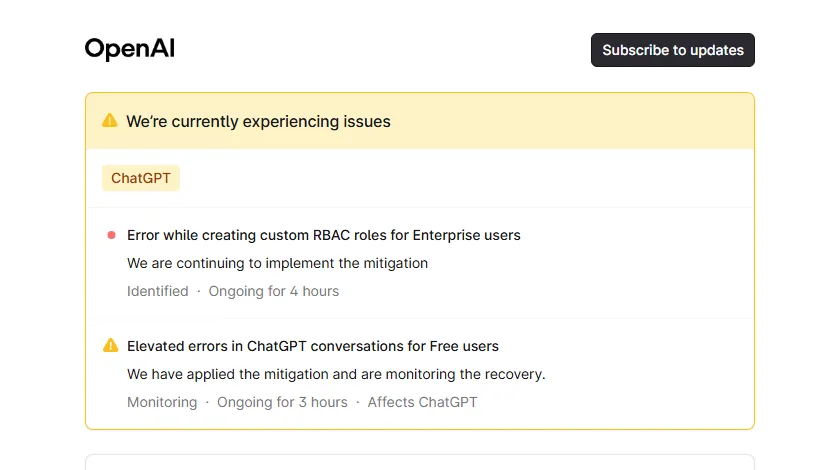Click the 'Monitoring' status label
This screenshot has width=840, height=470.
coord(162,402)
